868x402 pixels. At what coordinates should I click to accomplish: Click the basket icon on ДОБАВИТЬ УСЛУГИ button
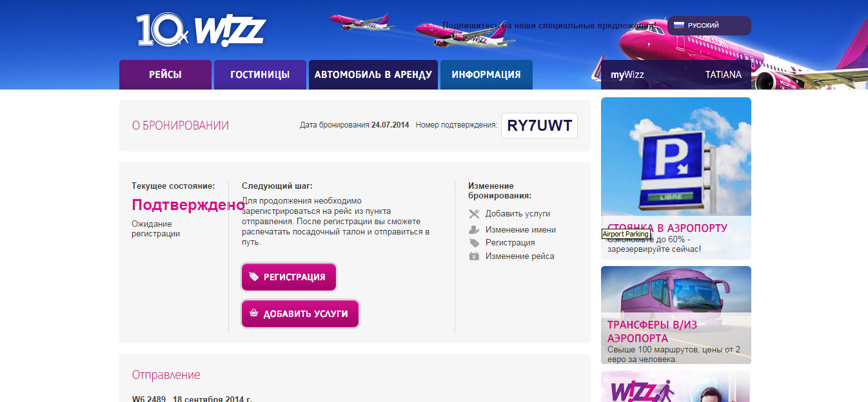coord(254,314)
